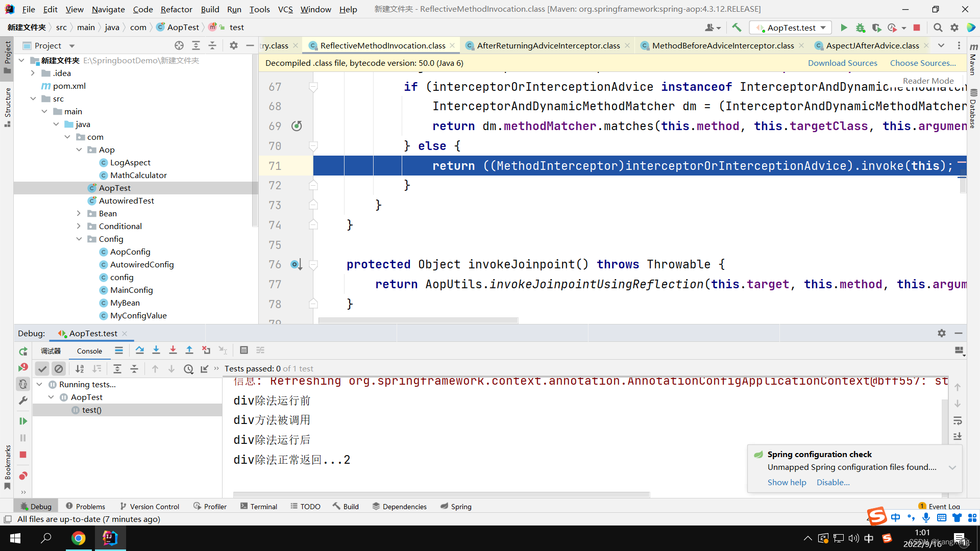The height and width of the screenshot is (551, 980).
Task: Click the Rerun test icon
Action: coord(23,352)
